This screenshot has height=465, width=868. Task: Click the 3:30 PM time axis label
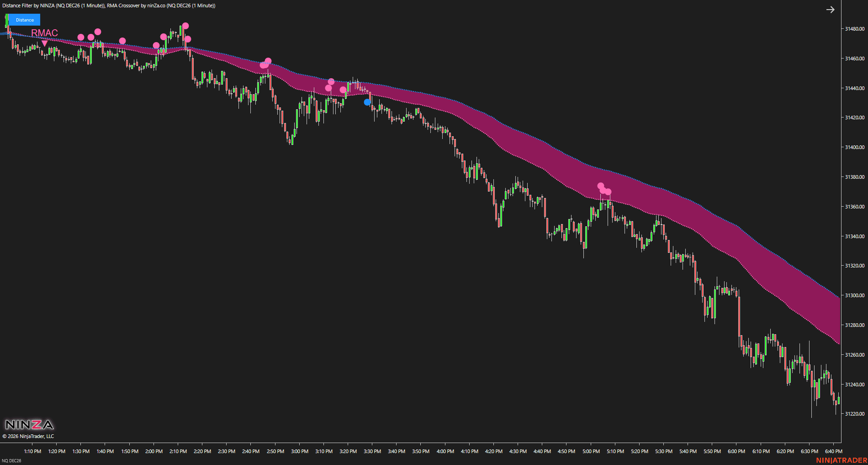tap(372, 451)
